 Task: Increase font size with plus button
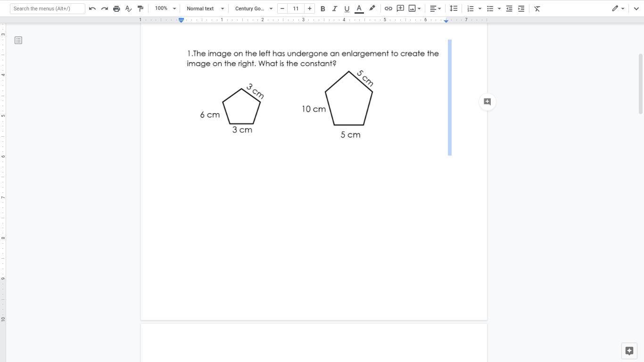(x=310, y=8)
